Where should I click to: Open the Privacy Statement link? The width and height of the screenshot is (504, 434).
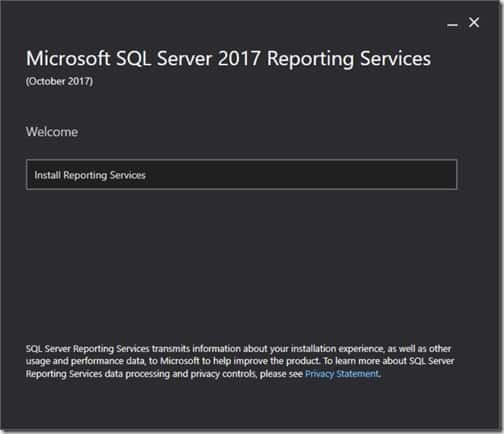coord(342,374)
